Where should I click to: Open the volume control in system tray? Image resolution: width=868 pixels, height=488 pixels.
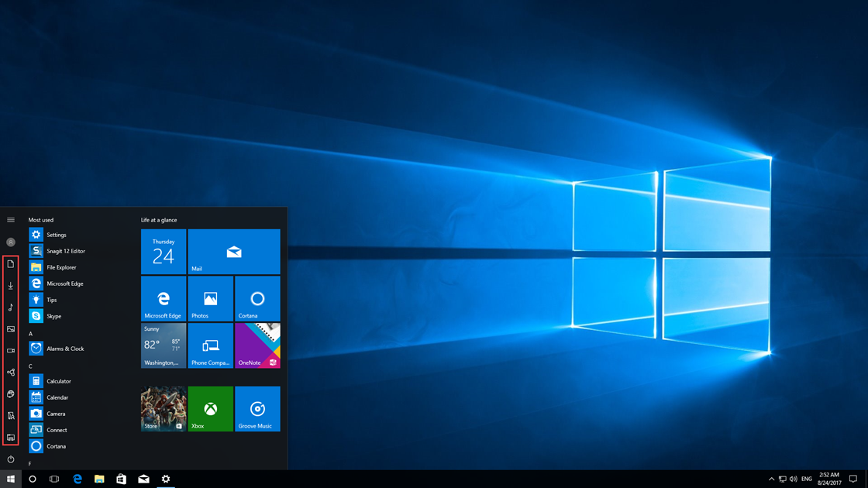(794, 479)
